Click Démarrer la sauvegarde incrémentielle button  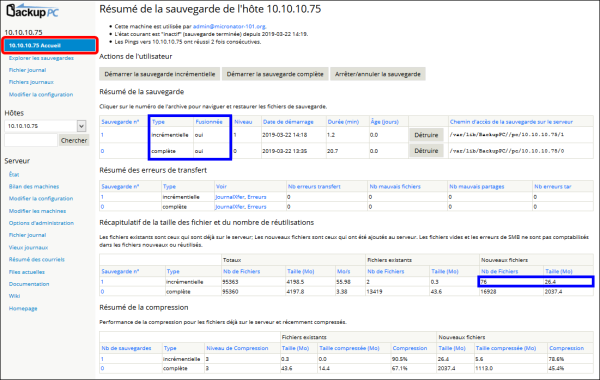(x=160, y=74)
